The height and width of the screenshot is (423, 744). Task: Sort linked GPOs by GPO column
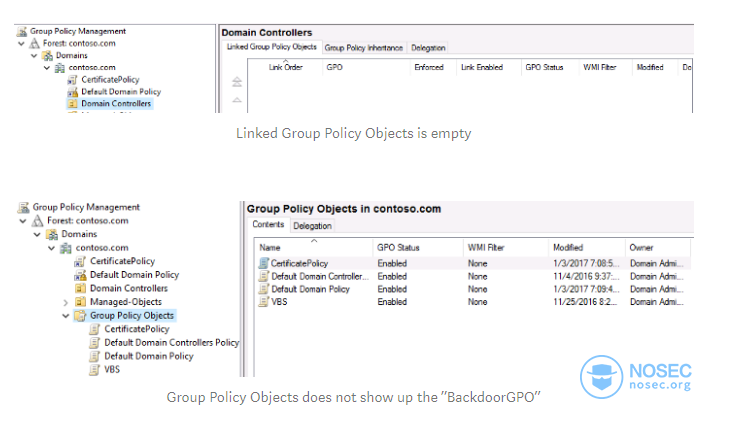[x=366, y=67]
